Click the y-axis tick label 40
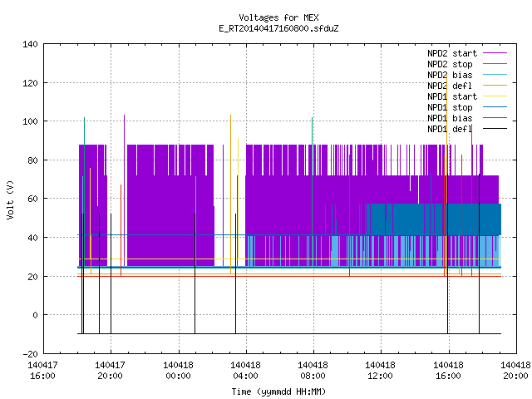The width and height of the screenshot is (532, 399). point(32,238)
